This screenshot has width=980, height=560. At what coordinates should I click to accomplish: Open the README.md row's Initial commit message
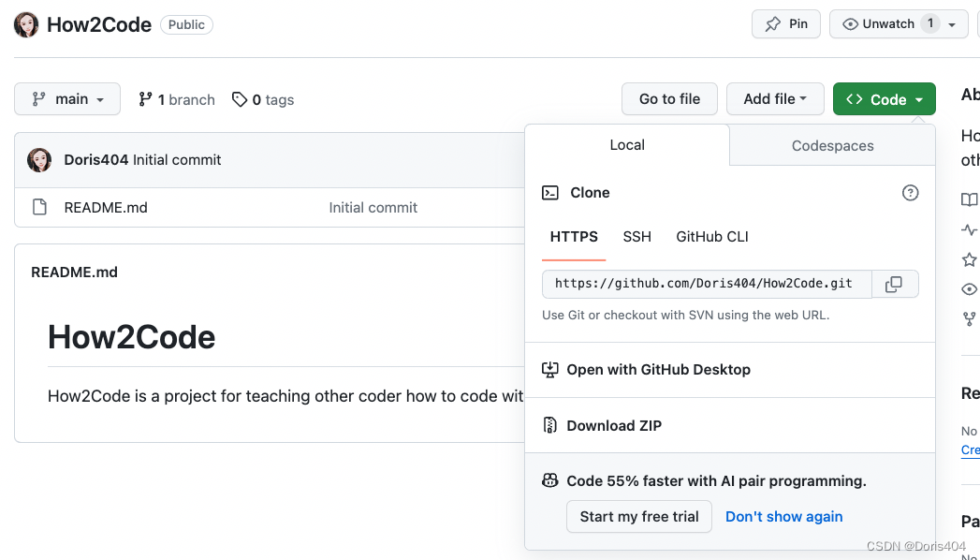pyautogui.click(x=373, y=208)
